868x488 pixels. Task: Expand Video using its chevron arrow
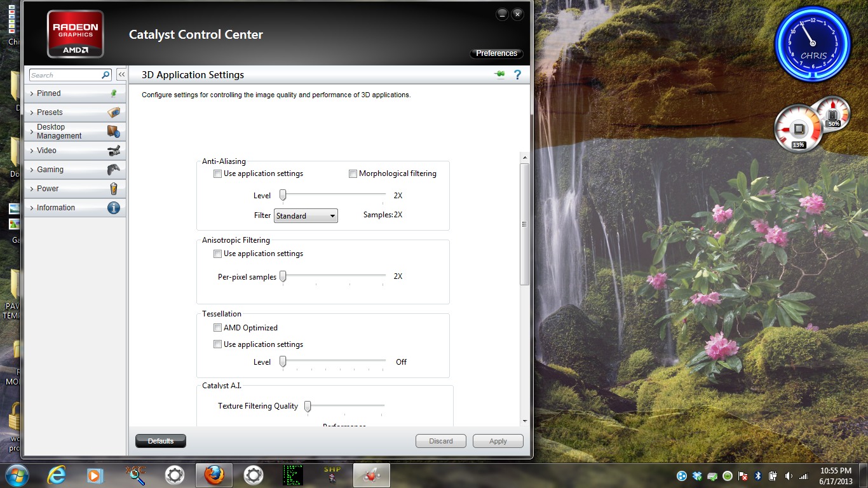coord(32,151)
